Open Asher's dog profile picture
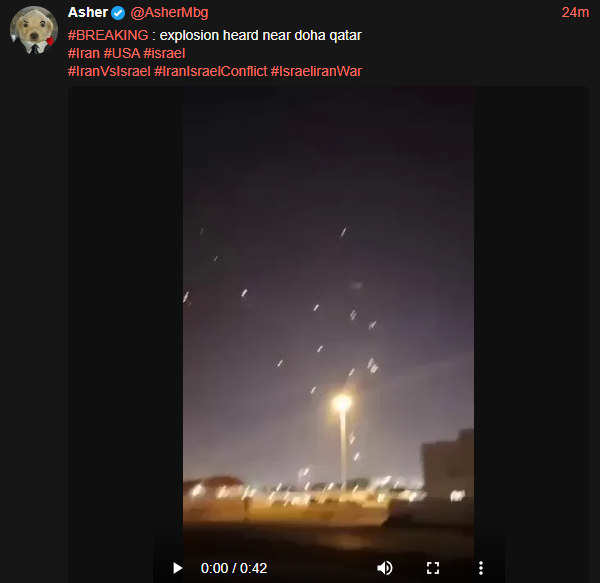Screen dimensions: 600x583 [34, 30]
